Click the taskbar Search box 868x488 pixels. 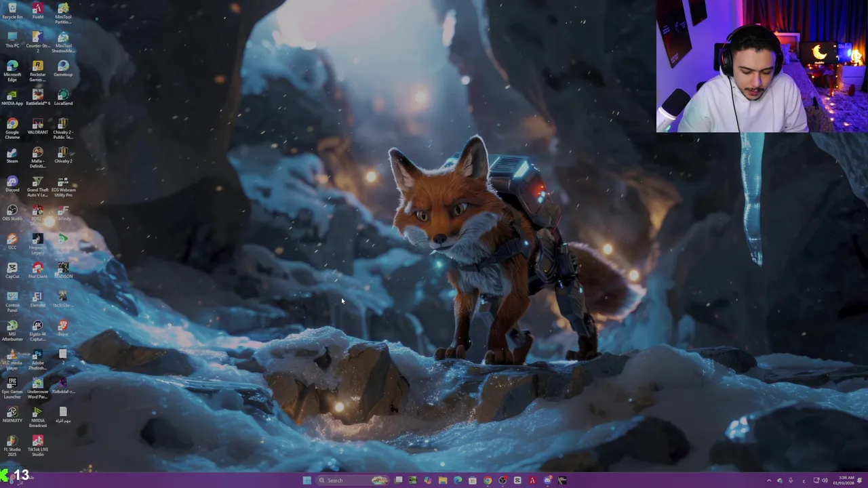[x=352, y=481]
